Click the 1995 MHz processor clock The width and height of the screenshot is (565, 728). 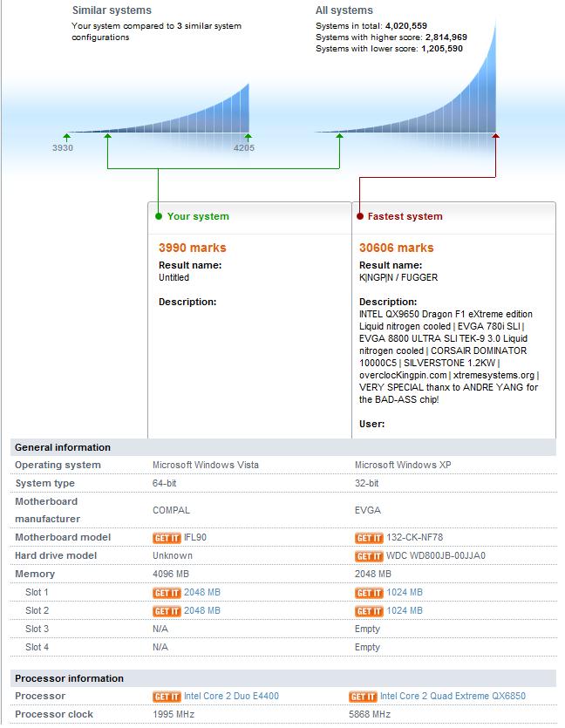[x=174, y=715]
